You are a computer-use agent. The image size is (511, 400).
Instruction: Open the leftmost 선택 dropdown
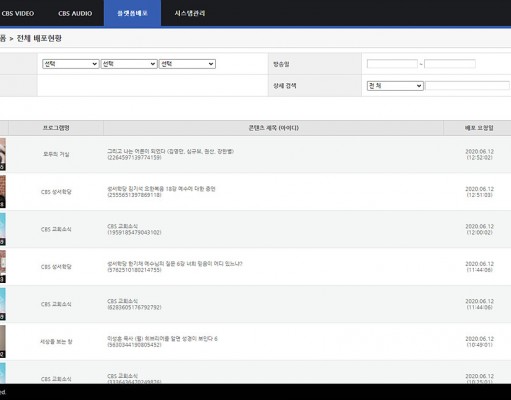[70, 64]
